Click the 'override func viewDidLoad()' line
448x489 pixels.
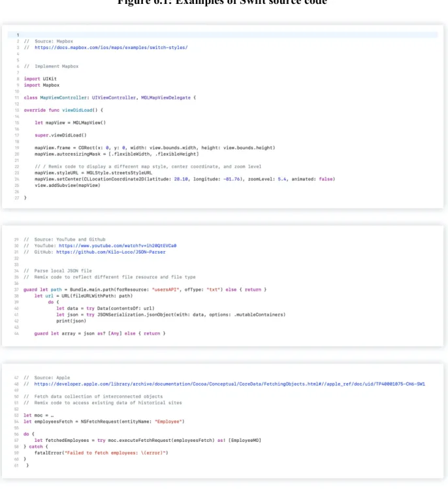63,110
